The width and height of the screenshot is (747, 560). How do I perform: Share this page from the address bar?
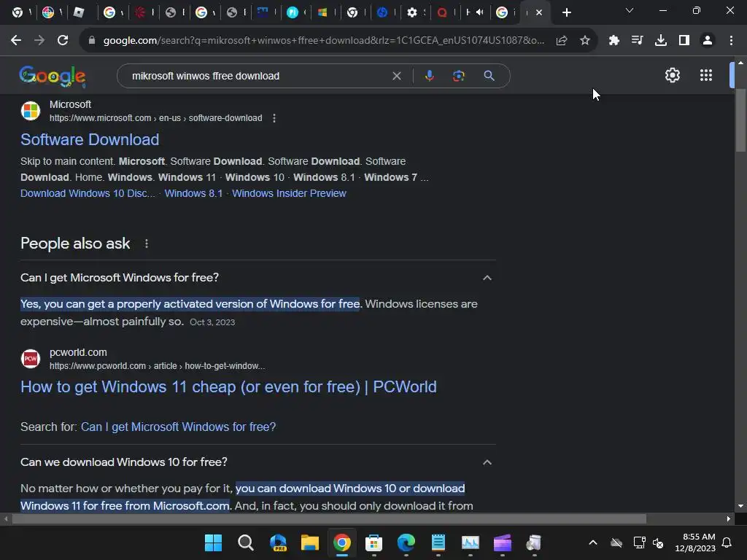coord(562,41)
